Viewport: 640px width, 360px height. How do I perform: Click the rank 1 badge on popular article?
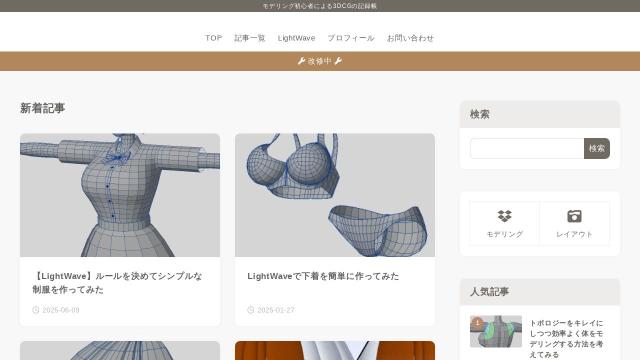click(x=477, y=323)
